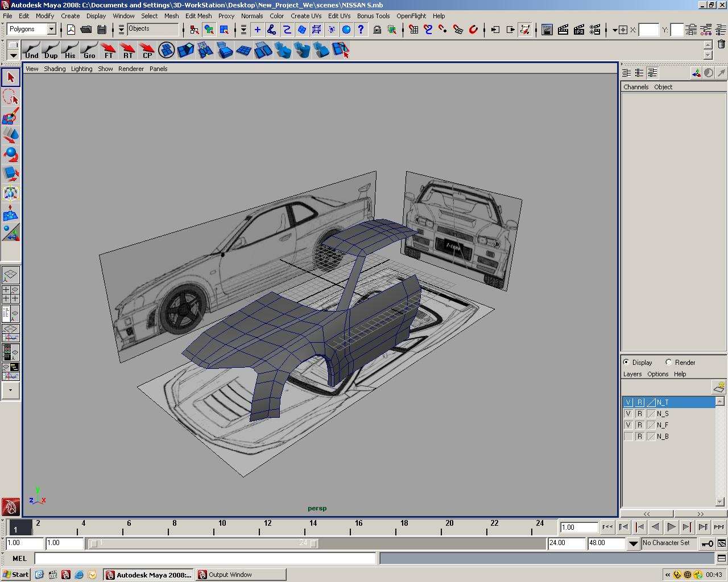Play animation forwards
This screenshot has height=582, width=728.
point(671,527)
